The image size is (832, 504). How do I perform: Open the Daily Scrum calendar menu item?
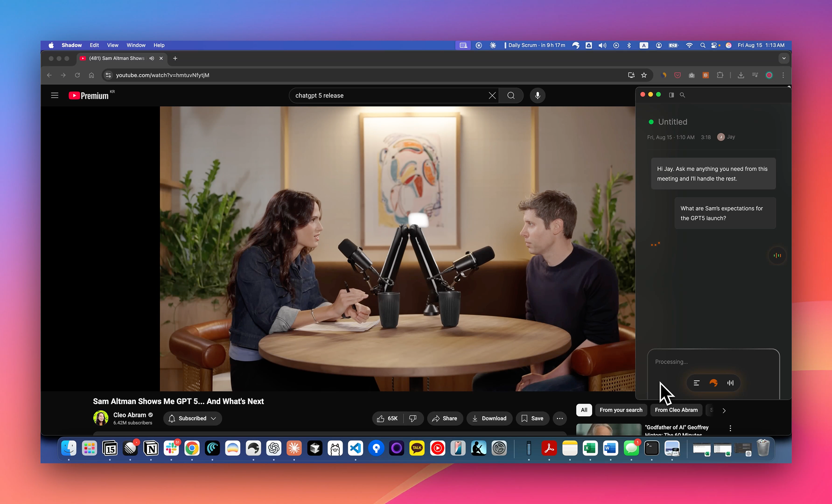535,45
